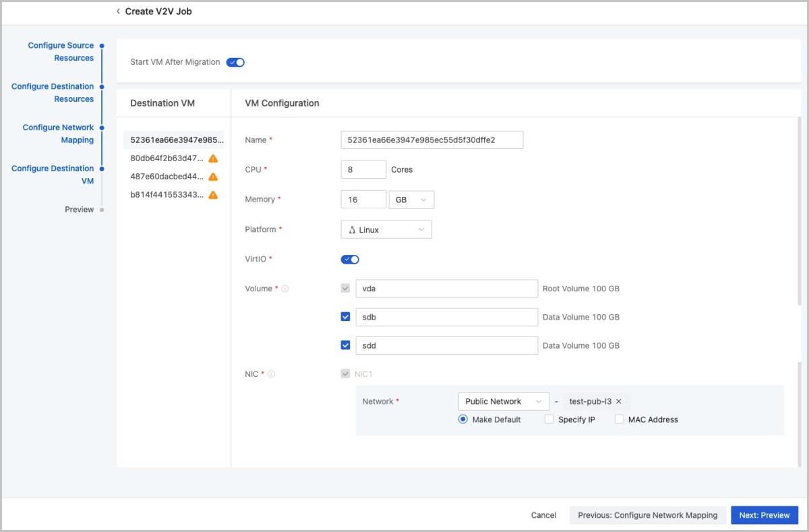The width and height of the screenshot is (809, 532).
Task: Open the Memory unit GB dropdown
Action: click(x=411, y=200)
